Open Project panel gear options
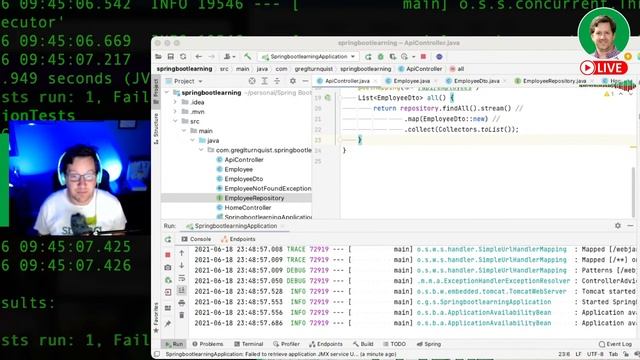 pyautogui.click(x=293, y=81)
